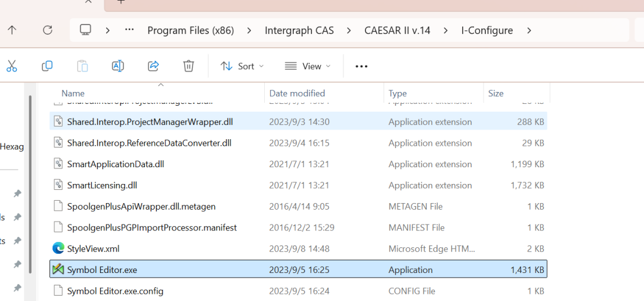The height and width of the screenshot is (301, 644).
Task: Click file icon of SpoolgenPlusPGPImportProcessor.manifest
Action: coord(58,228)
